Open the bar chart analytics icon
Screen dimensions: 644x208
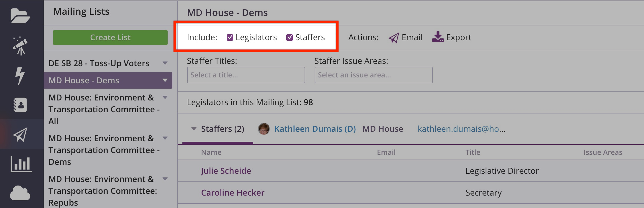pos(21,164)
